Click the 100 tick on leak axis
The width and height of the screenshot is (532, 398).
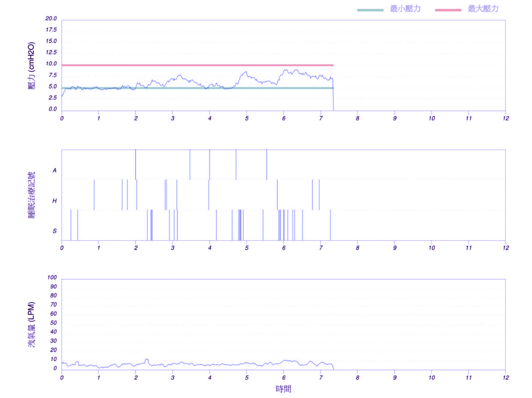[51, 277]
